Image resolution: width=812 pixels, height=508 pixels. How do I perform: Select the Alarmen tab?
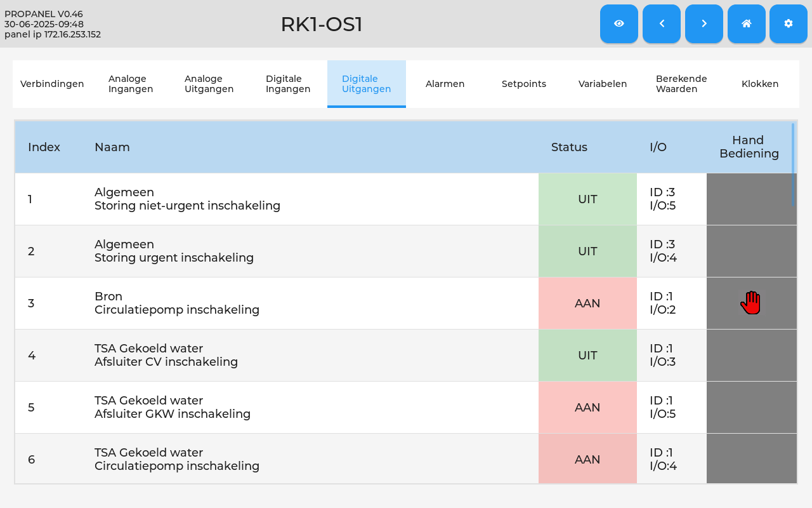coord(445,84)
